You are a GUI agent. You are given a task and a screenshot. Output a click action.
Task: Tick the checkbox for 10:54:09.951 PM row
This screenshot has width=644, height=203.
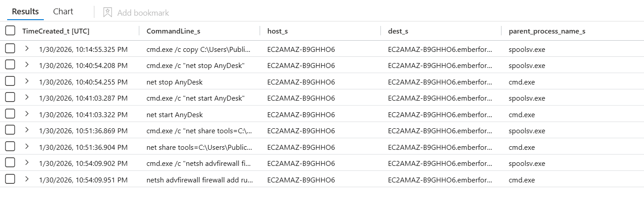(x=10, y=180)
